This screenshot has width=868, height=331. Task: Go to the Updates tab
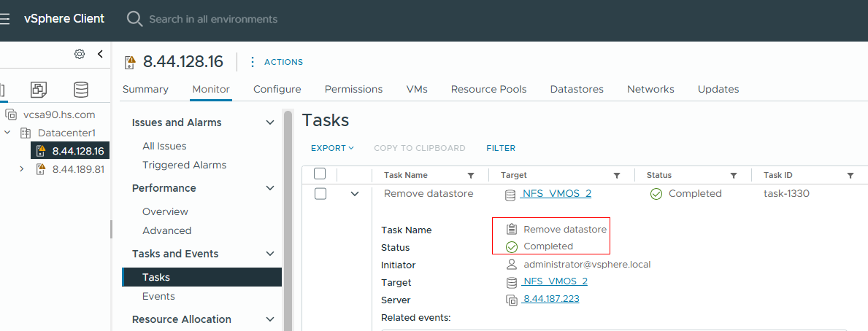(718, 89)
